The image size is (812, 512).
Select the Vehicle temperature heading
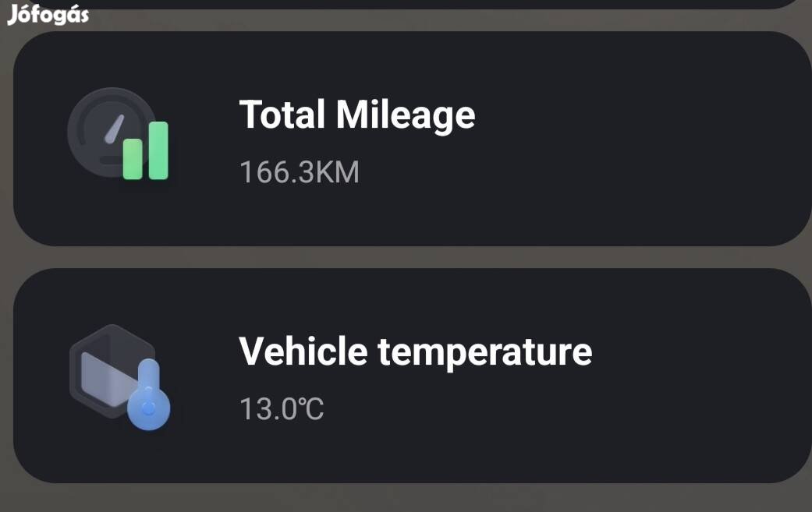pos(415,351)
